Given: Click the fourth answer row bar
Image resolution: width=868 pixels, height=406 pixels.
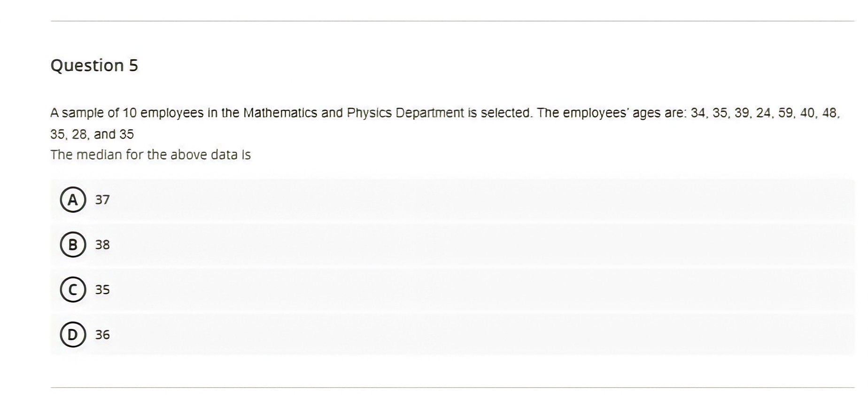Looking at the screenshot, I should (x=423, y=334).
